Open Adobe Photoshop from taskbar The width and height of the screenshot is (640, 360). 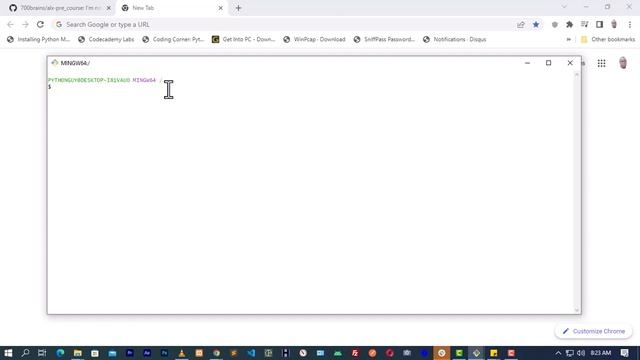(x=164, y=353)
